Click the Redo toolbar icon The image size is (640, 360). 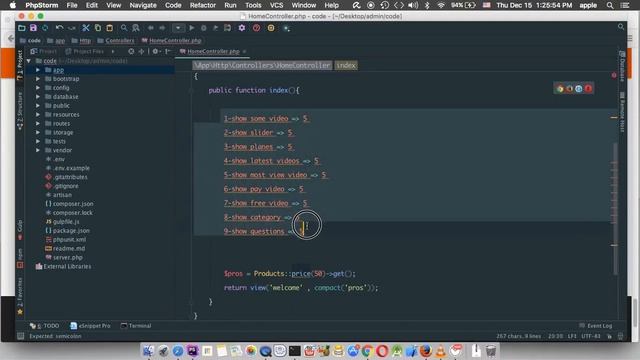(x=71, y=28)
